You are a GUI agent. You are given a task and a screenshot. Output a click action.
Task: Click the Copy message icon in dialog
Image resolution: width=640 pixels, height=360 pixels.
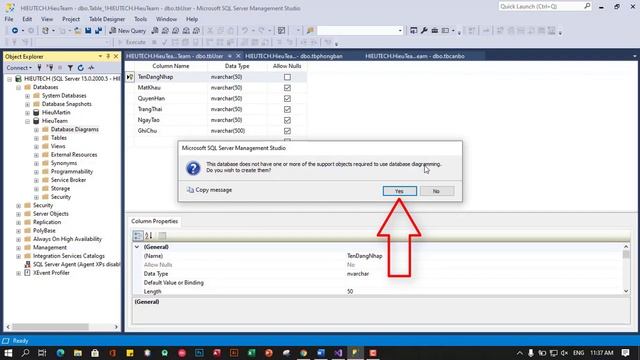(190, 190)
